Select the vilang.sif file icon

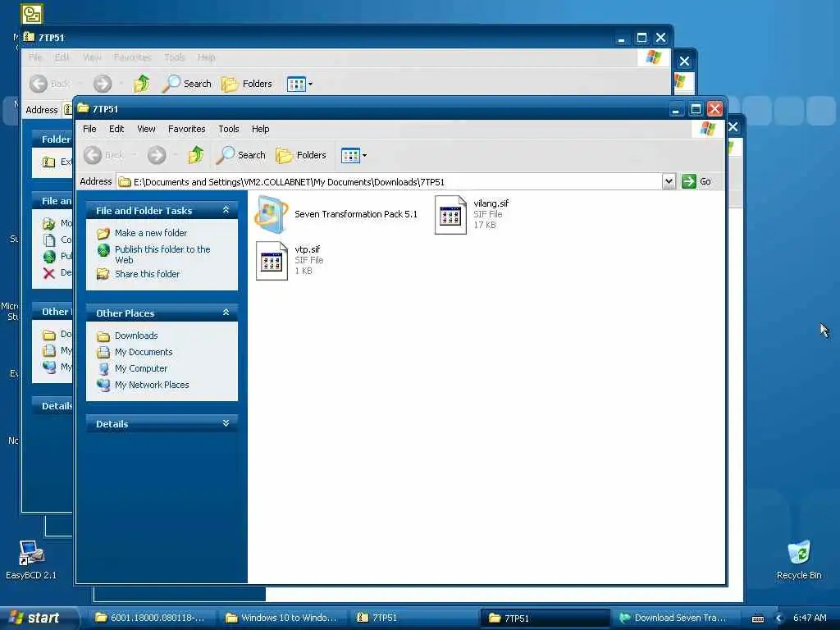(450, 214)
